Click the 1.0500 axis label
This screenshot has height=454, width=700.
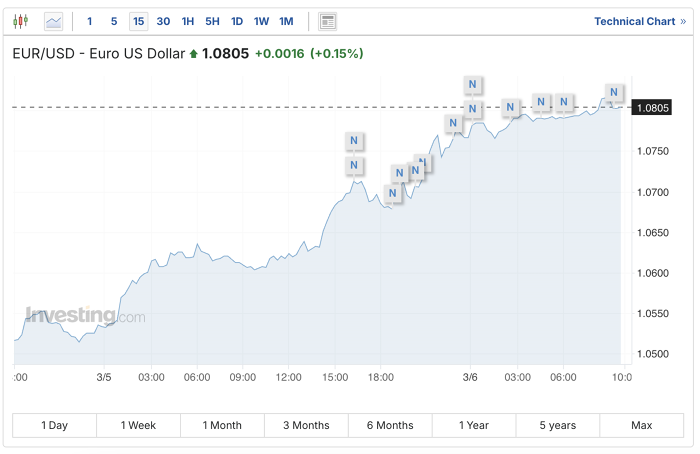653,354
